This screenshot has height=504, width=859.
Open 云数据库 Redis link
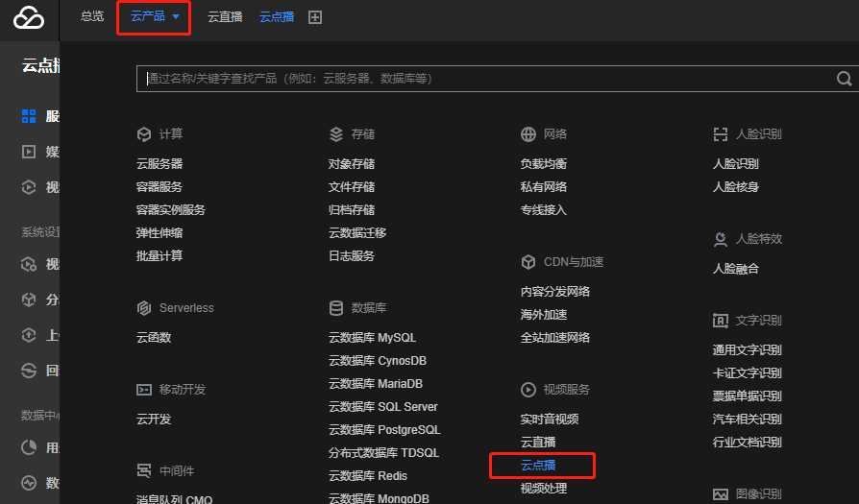(368, 475)
